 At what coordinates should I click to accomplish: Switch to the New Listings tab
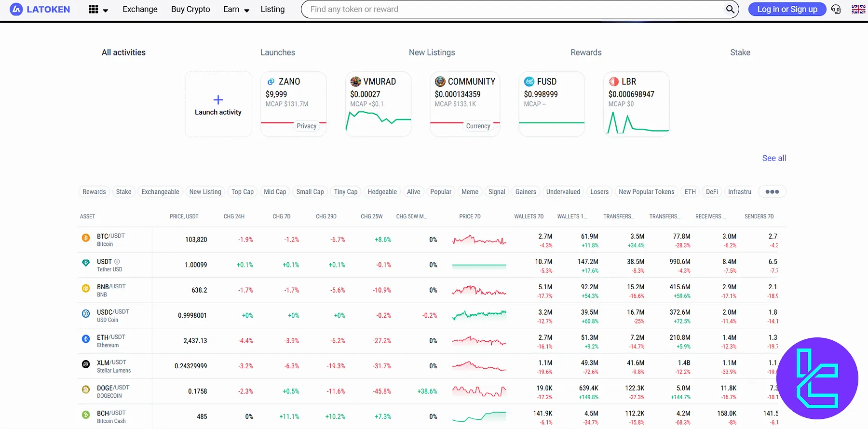[432, 53]
